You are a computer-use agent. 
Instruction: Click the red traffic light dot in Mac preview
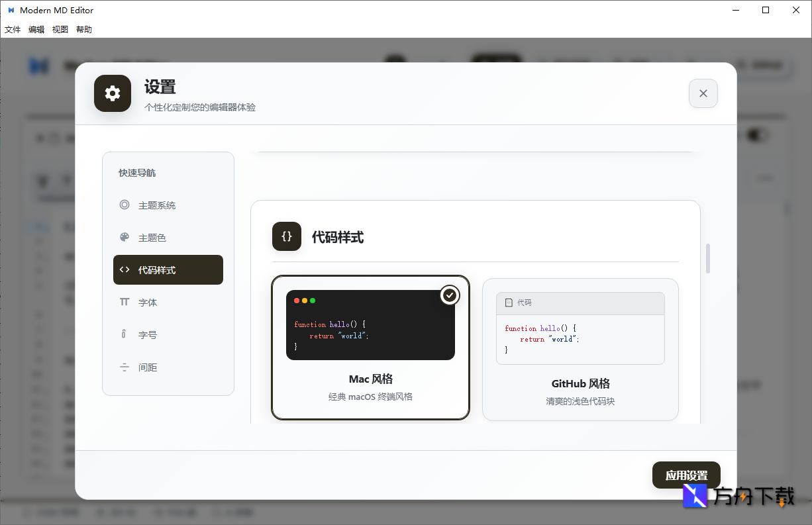(296, 300)
